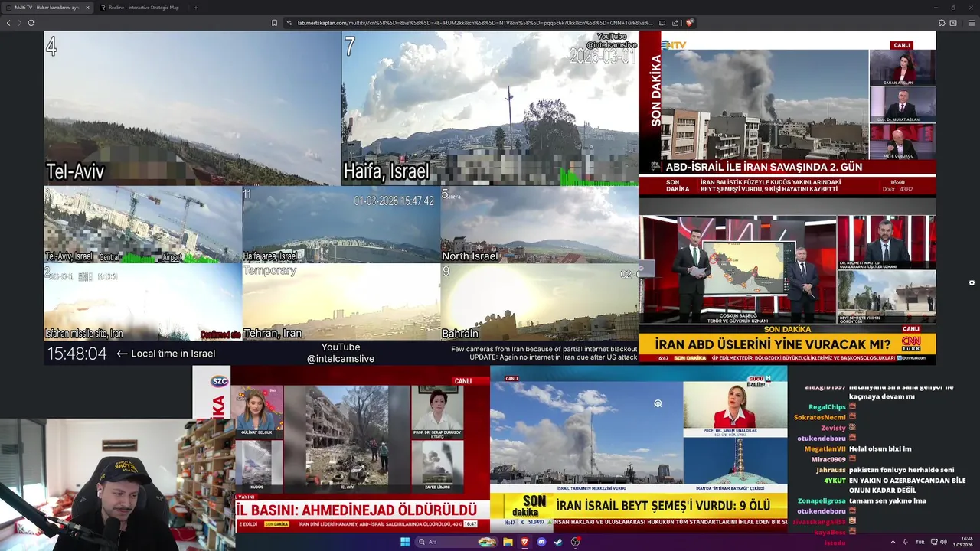Click the 'Local time in Israel' label
The height and width of the screenshot is (551, 980).
click(x=173, y=354)
